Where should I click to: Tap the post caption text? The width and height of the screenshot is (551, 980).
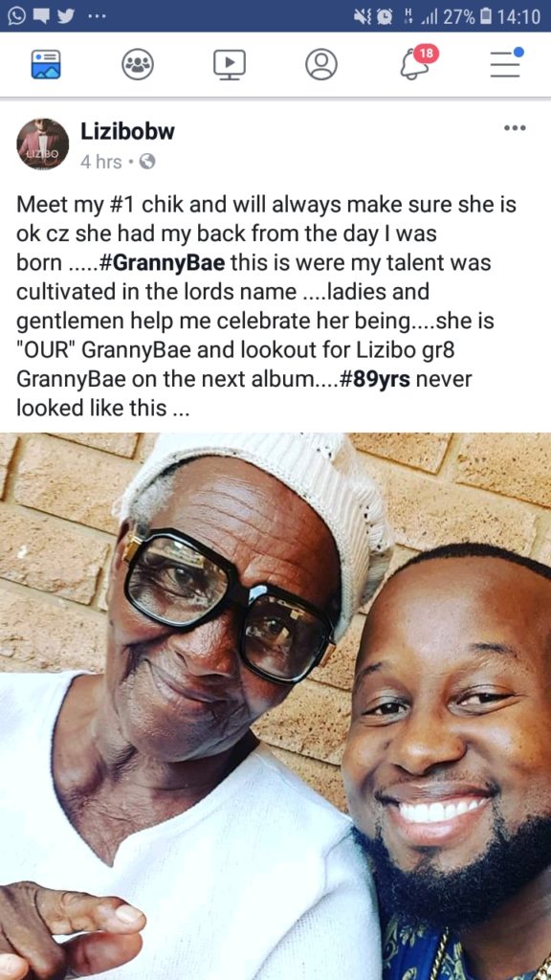[266, 306]
